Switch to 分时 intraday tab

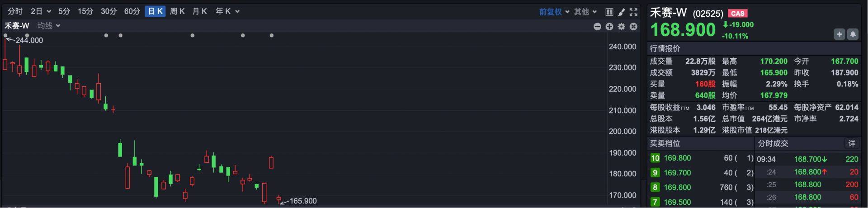(x=15, y=11)
